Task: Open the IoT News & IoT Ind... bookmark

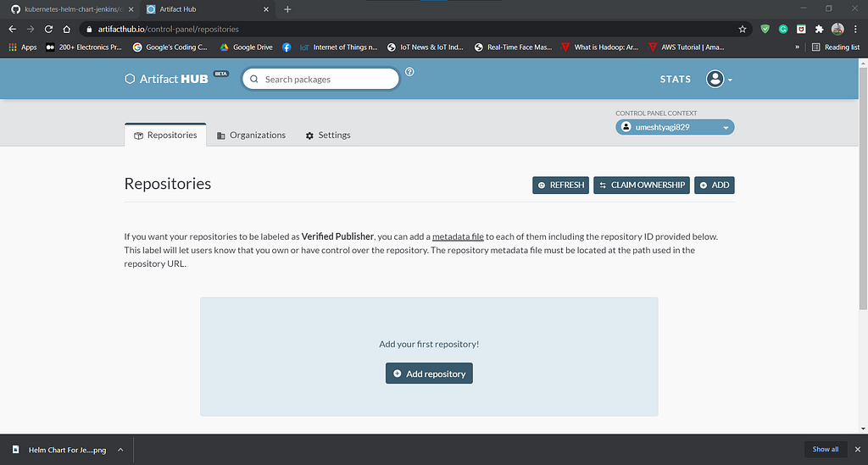Action: [x=426, y=47]
